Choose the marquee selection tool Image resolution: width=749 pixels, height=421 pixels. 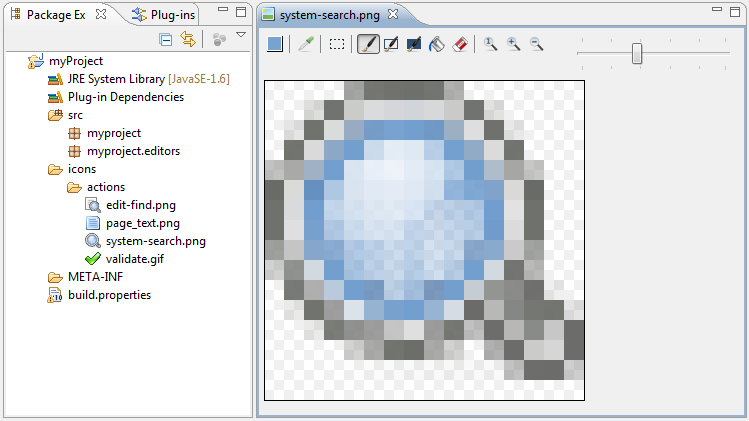tap(337, 44)
